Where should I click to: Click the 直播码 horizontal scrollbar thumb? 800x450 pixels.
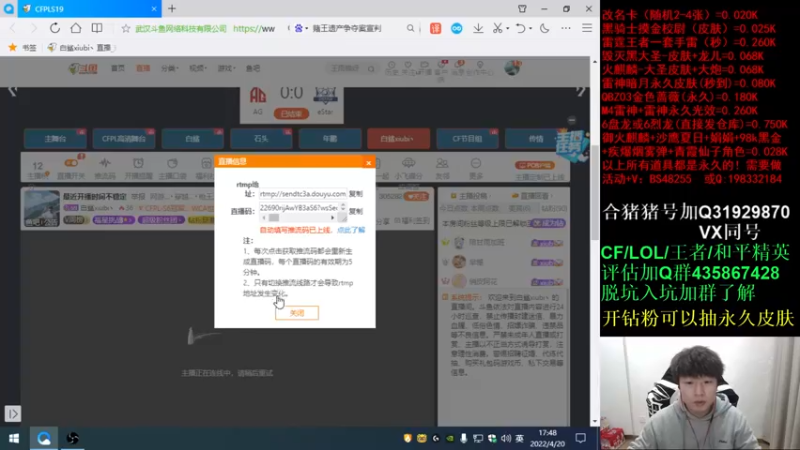pos(274,218)
